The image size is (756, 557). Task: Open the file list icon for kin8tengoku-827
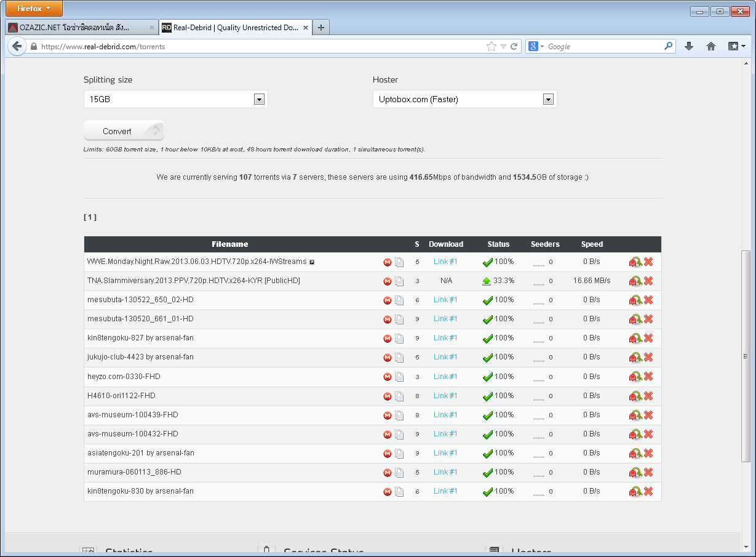point(399,339)
